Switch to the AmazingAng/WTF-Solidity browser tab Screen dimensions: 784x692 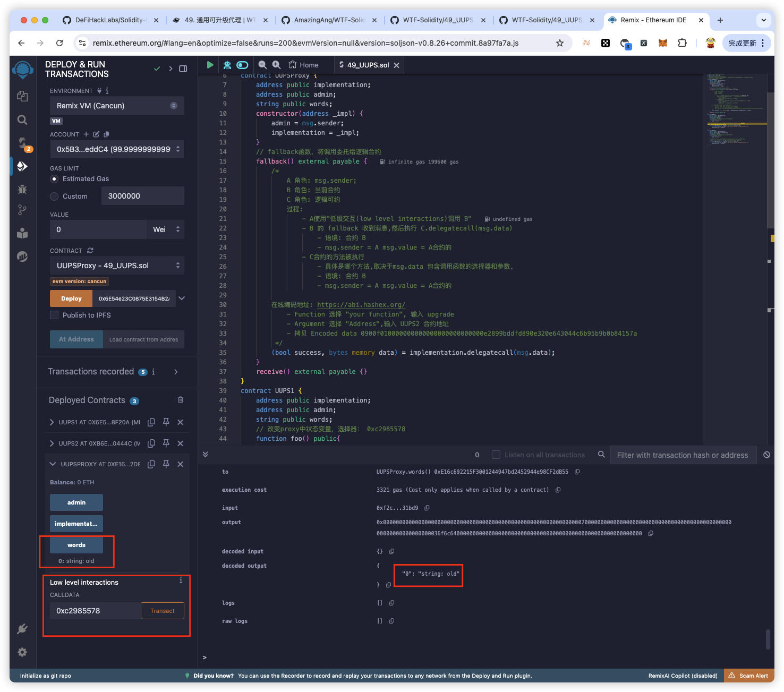pyautogui.click(x=329, y=20)
